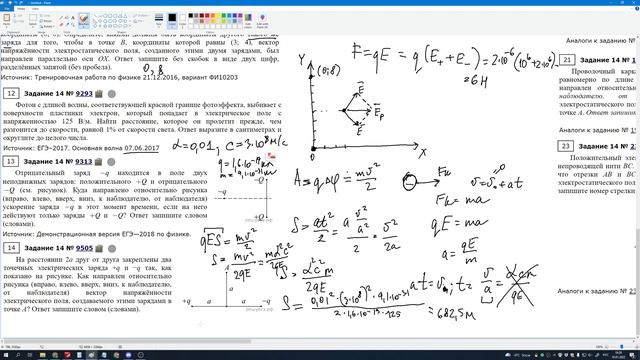Open the taskbar search
Screen dimensions: 640x360
[18, 355]
